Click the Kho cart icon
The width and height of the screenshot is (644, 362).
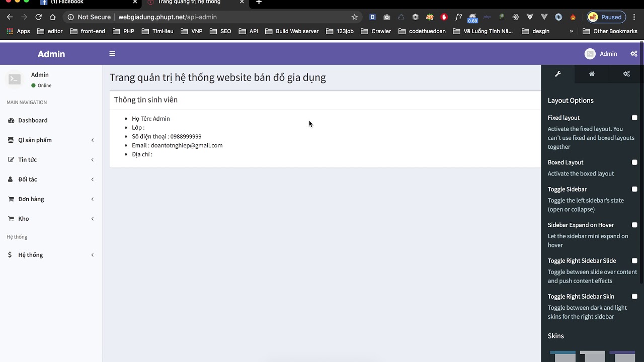point(11,219)
